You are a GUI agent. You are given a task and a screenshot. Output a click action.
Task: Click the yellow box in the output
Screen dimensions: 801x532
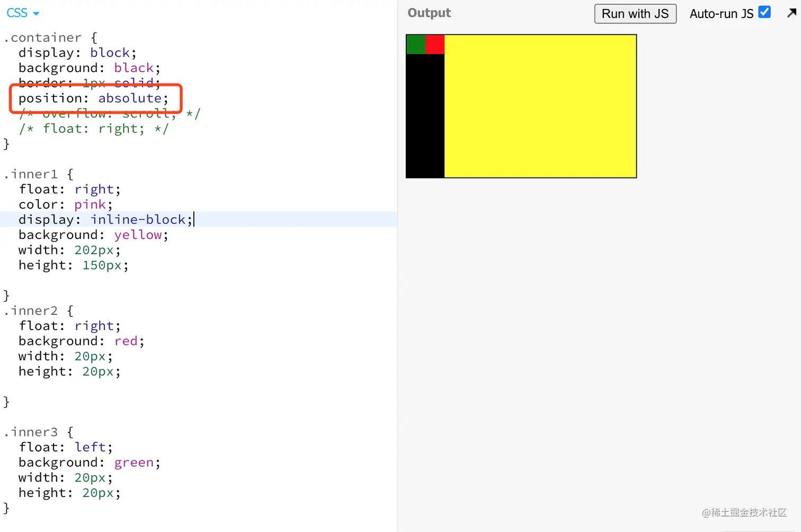point(540,106)
